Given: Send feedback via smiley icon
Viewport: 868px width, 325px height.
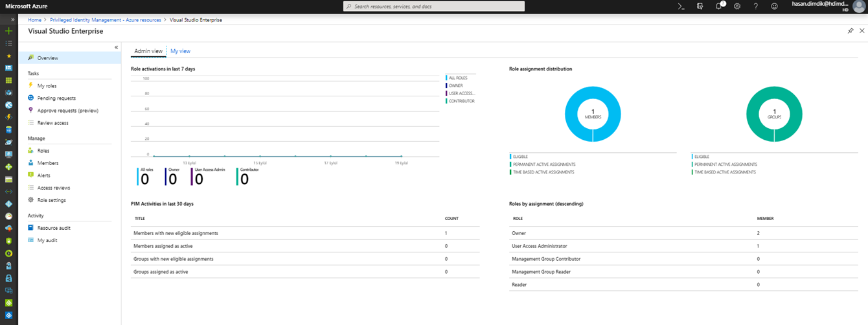Looking at the screenshot, I should tap(775, 6).
